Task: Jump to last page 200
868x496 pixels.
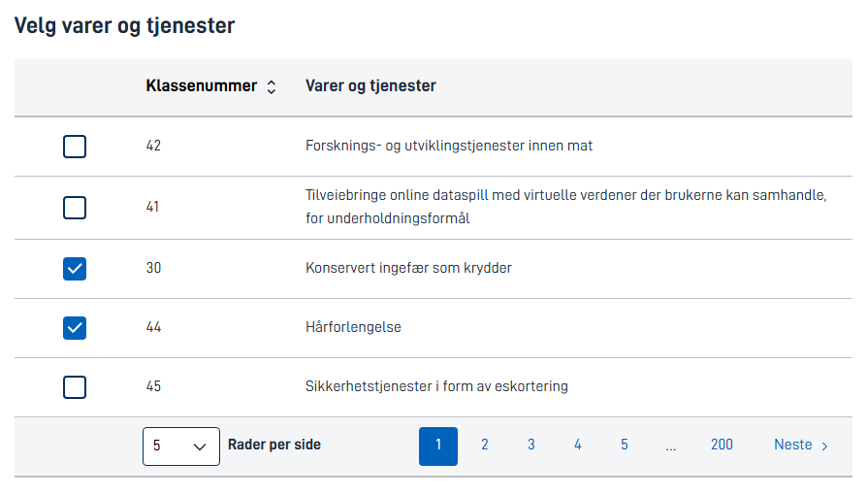Action: click(722, 445)
